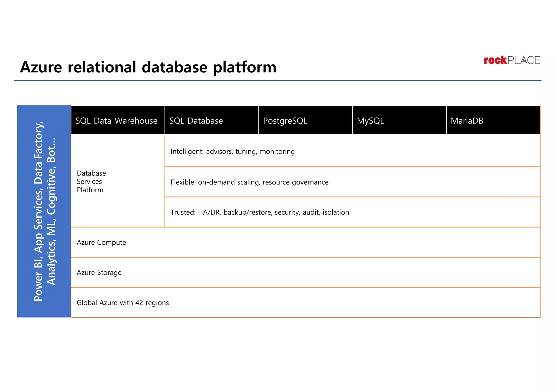
Task: Click the 'PLACE' text in the logo
Action: click(x=524, y=60)
